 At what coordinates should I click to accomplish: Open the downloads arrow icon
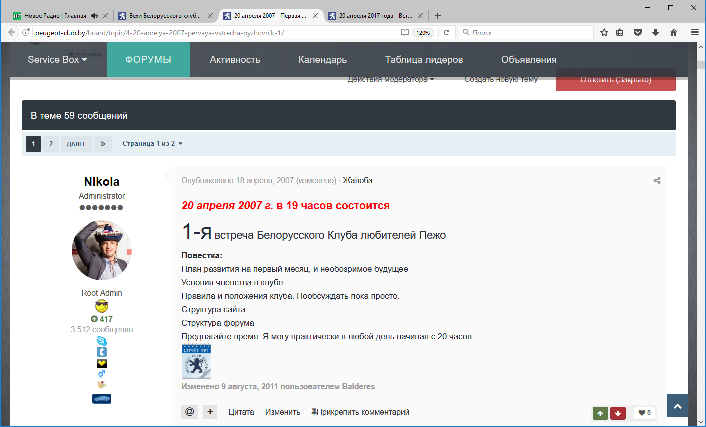click(656, 32)
